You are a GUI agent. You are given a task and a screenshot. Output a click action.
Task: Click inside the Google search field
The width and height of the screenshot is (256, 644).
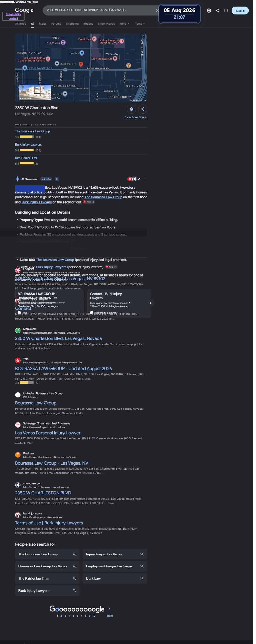[100, 10]
